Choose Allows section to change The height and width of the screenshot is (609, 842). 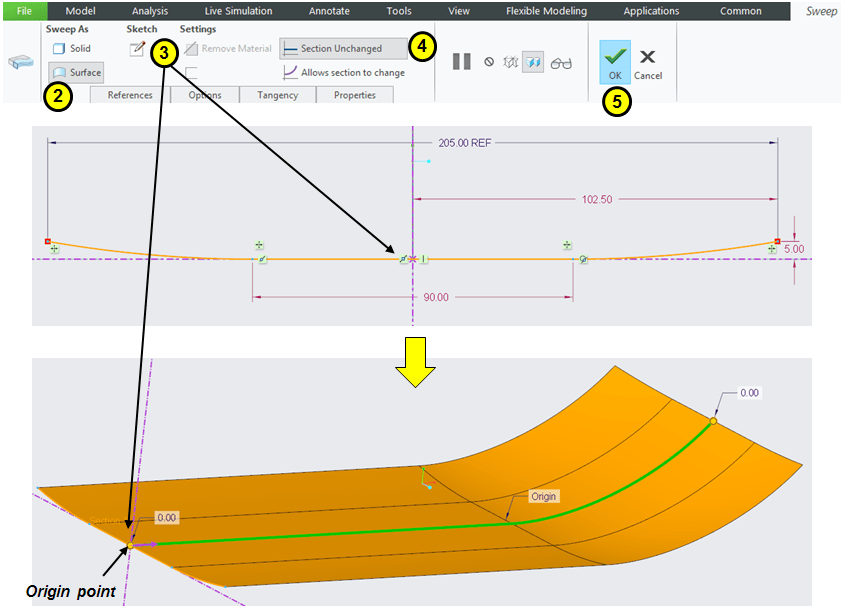345,73
